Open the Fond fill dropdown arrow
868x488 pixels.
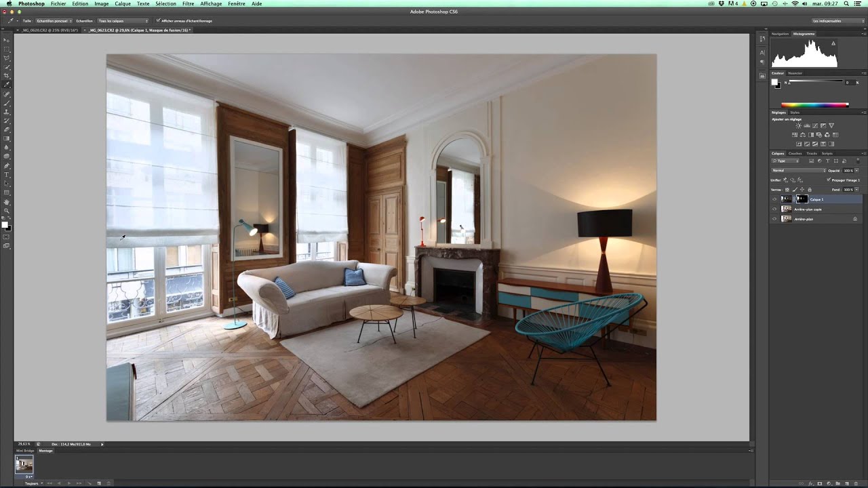(856, 190)
